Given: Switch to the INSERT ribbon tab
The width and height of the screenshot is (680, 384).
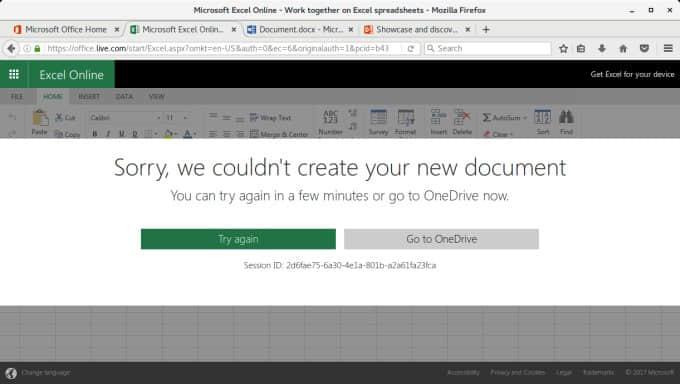Looking at the screenshot, I should (x=89, y=96).
